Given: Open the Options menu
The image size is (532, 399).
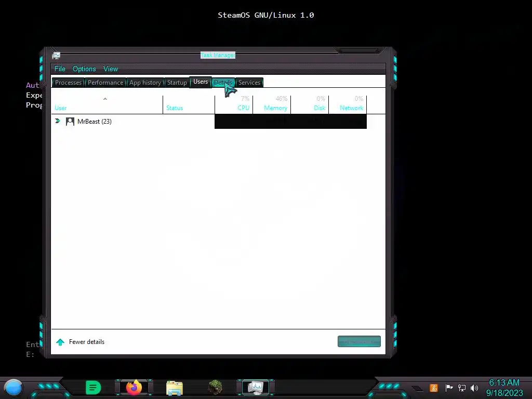Looking at the screenshot, I should click(x=84, y=69).
